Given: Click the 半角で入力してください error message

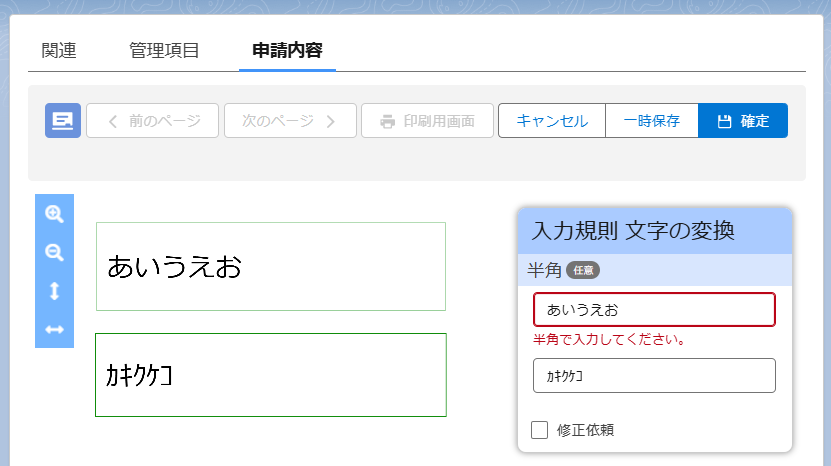Looking at the screenshot, I should coord(608,339).
